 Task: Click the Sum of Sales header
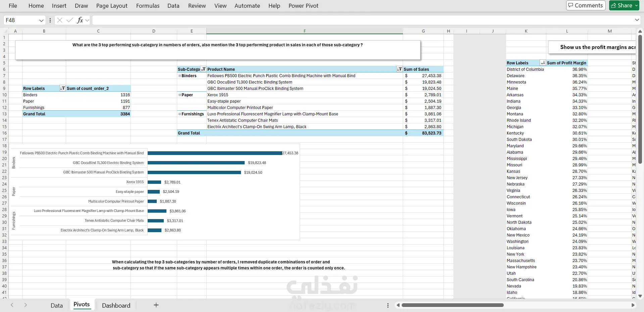pyautogui.click(x=423, y=69)
